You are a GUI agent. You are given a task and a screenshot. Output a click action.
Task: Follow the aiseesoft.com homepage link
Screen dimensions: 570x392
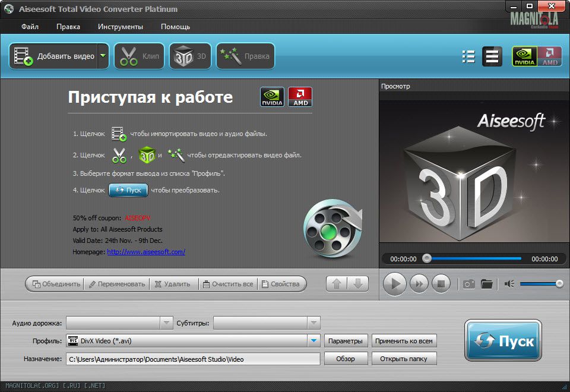click(146, 252)
